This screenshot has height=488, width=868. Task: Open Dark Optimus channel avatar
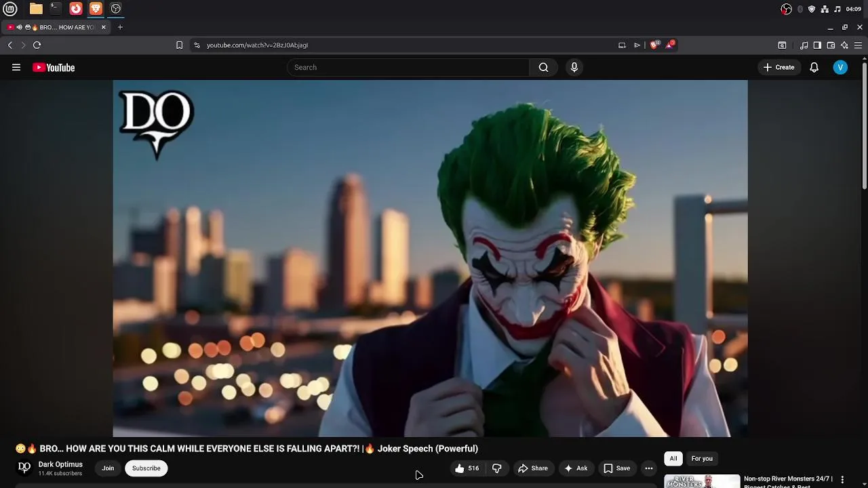[x=24, y=468]
